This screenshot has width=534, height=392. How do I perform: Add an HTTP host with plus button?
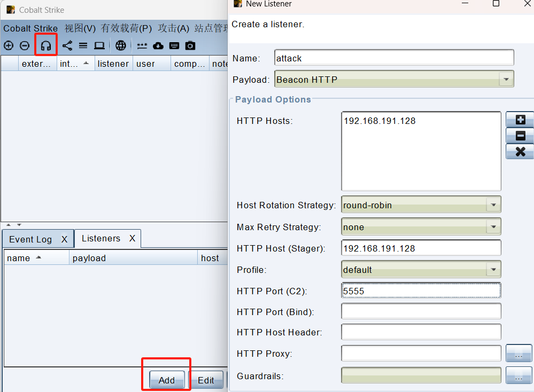[x=520, y=120]
